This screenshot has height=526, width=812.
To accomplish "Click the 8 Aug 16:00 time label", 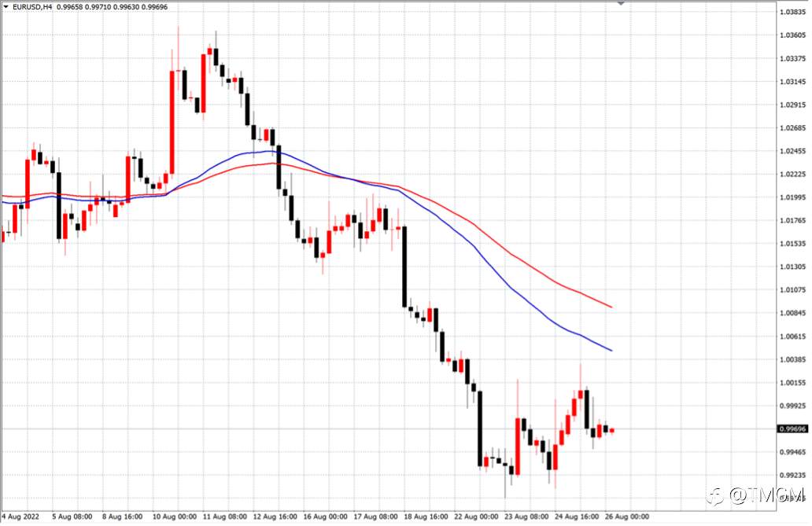I will pos(122,517).
